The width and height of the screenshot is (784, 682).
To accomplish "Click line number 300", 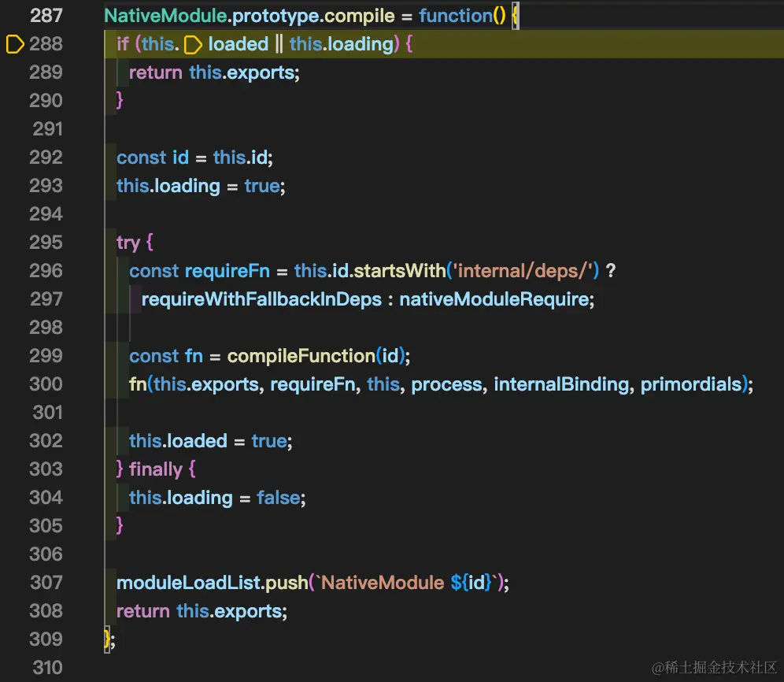I will [x=46, y=384].
